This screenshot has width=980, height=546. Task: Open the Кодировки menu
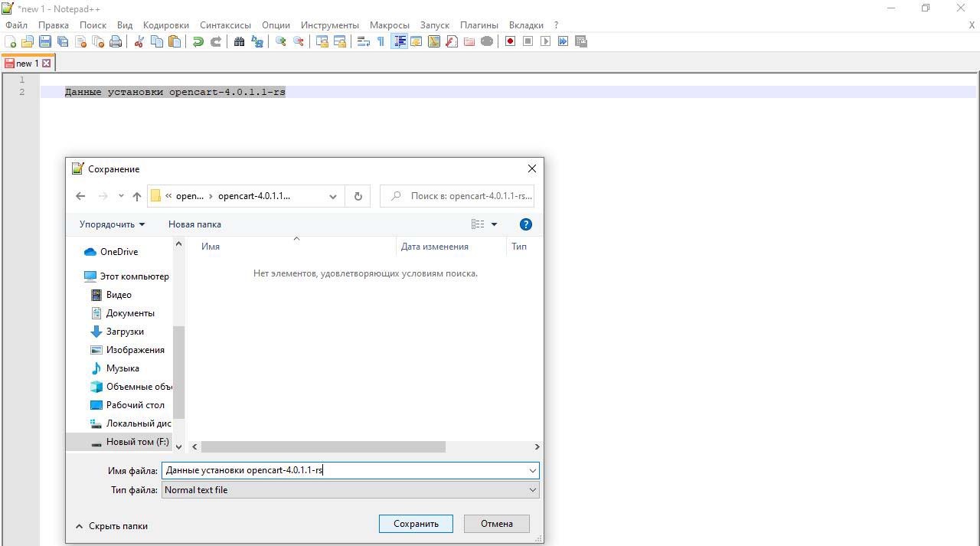click(x=166, y=25)
